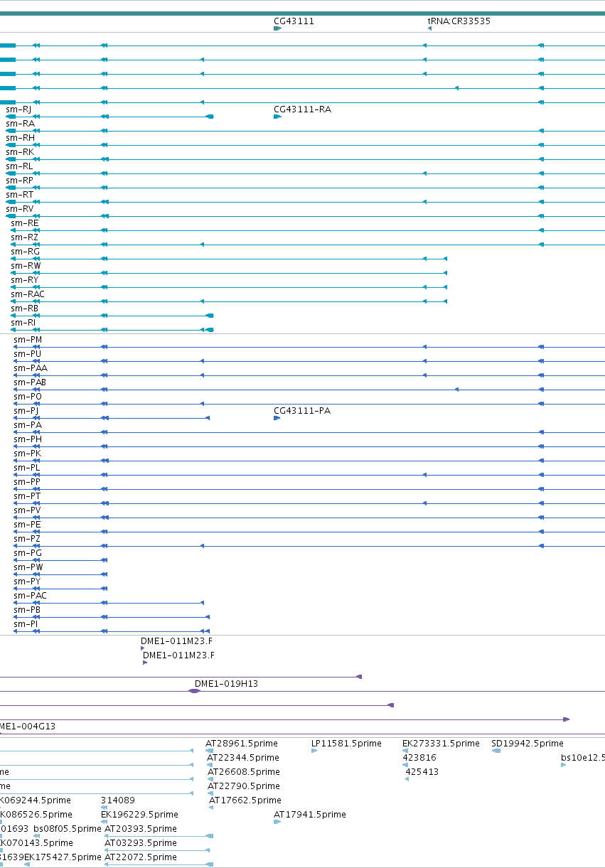Select protein sm-PT
Viewport: 605px width, 868px height.
pos(27,496)
